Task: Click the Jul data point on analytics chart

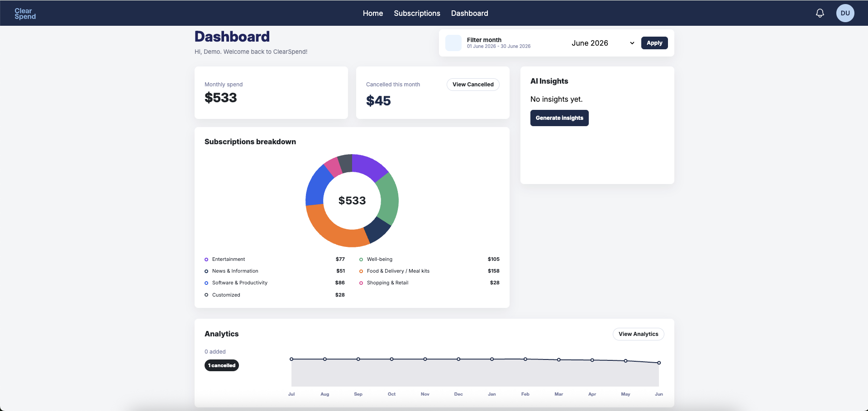Action: click(291, 359)
